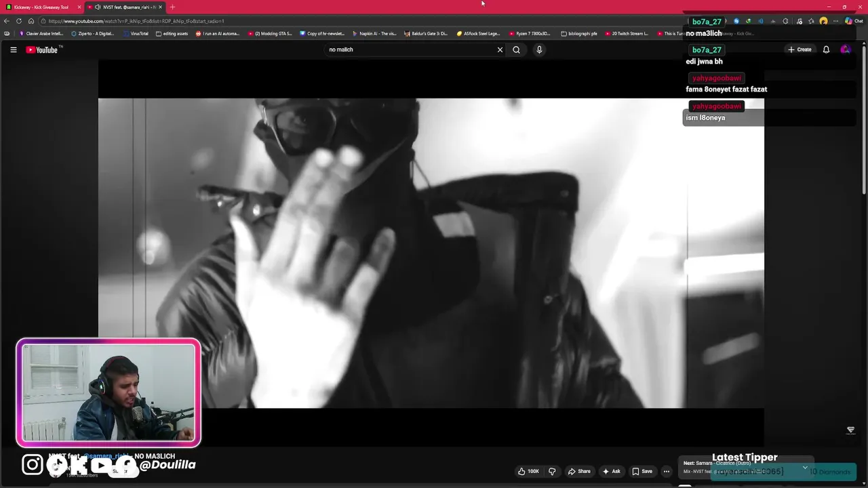Save the video to a playlist
The height and width of the screenshot is (488, 868).
tap(642, 471)
